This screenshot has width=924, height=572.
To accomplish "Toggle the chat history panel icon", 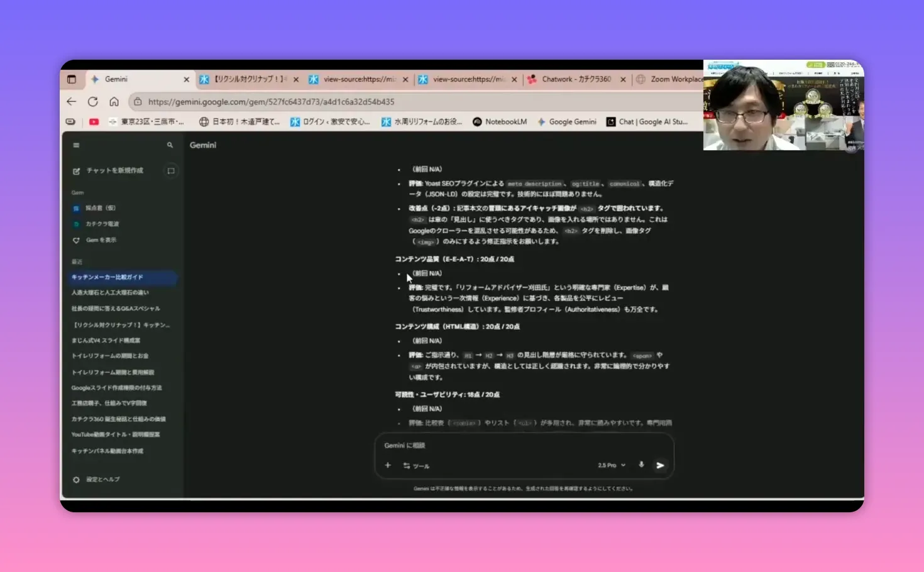I will tap(170, 170).
